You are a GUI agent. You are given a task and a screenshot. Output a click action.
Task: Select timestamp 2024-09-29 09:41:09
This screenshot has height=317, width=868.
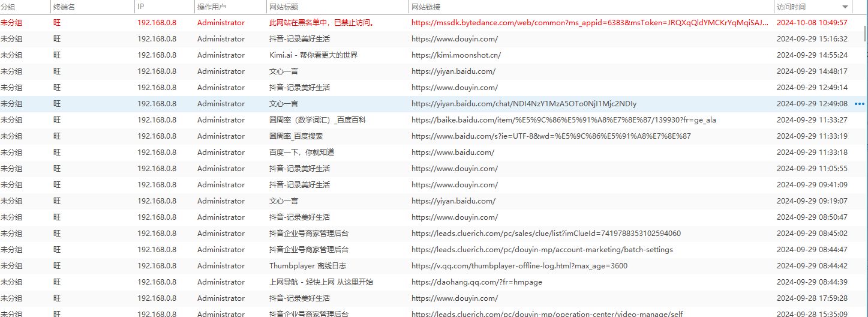(x=812, y=185)
